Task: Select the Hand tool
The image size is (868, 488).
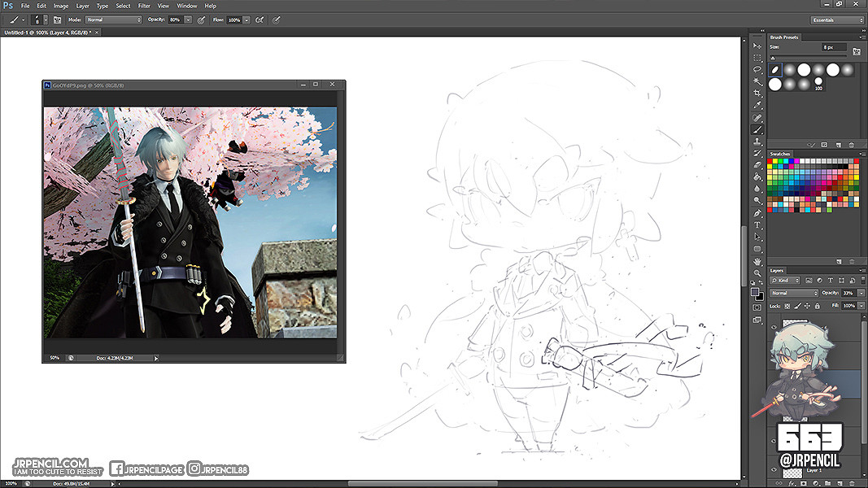Action: click(757, 261)
